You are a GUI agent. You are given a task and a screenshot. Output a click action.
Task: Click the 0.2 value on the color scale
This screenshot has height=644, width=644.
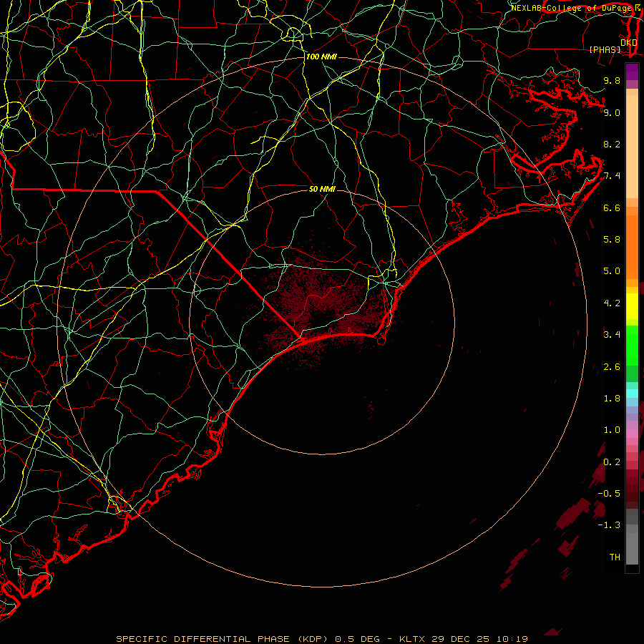[x=612, y=462]
